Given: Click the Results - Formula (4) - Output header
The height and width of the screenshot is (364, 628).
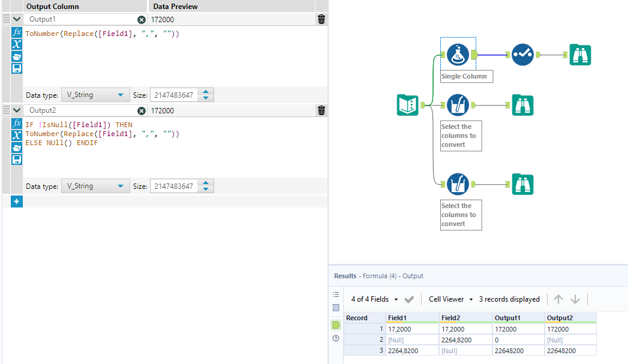Looking at the screenshot, I should click(380, 275).
